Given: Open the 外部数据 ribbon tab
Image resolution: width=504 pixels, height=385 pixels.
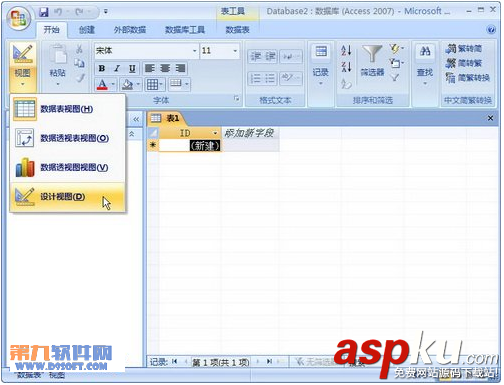Looking at the screenshot, I should pyautogui.click(x=130, y=30).
